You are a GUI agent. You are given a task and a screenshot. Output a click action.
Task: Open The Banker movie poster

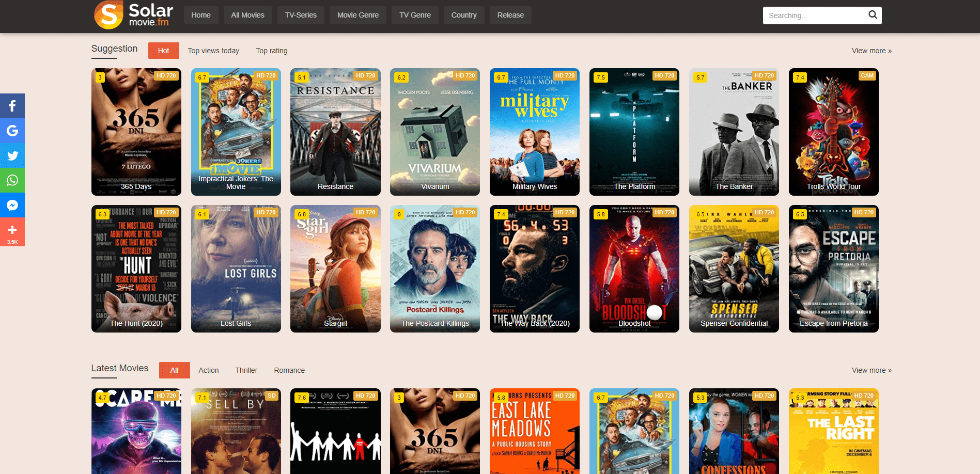tap(734, 132)
